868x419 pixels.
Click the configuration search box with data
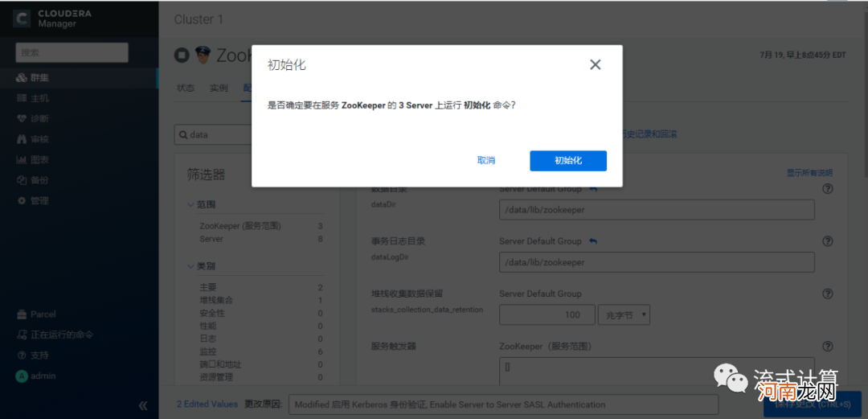[x=213, y=134]
